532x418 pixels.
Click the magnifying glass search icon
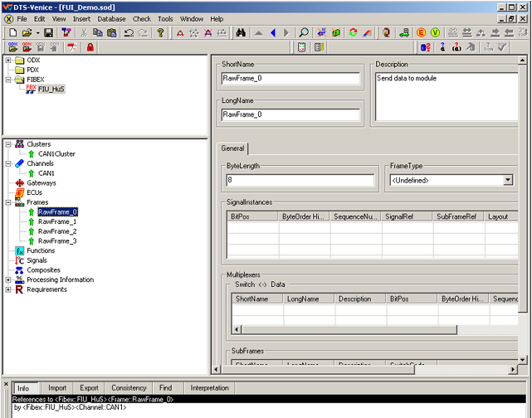[304, 33]
